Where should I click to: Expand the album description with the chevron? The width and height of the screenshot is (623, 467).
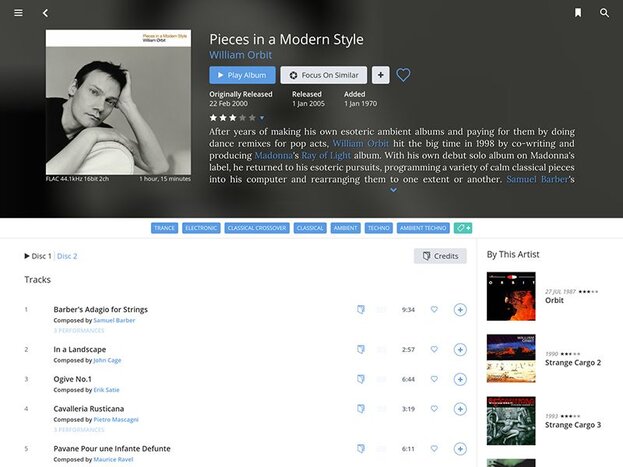pos(393,189)
